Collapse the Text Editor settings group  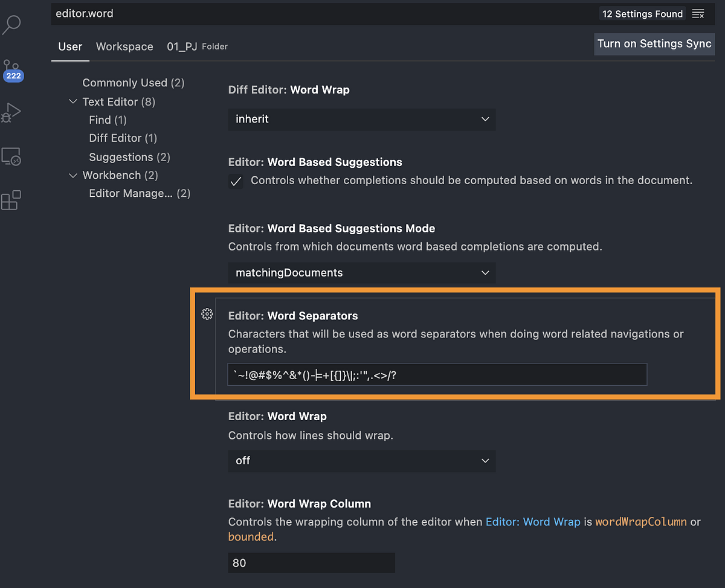click(72, 101)
